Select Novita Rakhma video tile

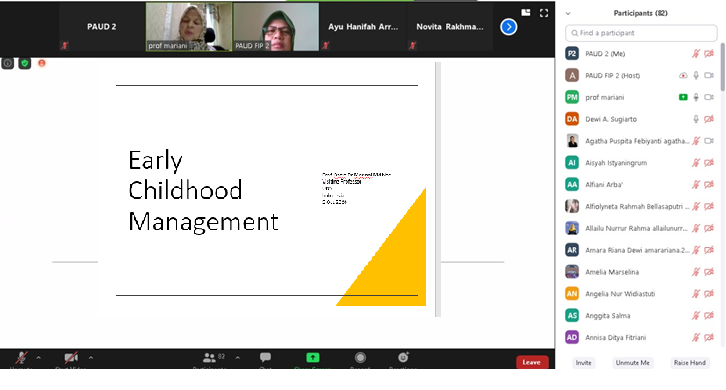point(450,27)
